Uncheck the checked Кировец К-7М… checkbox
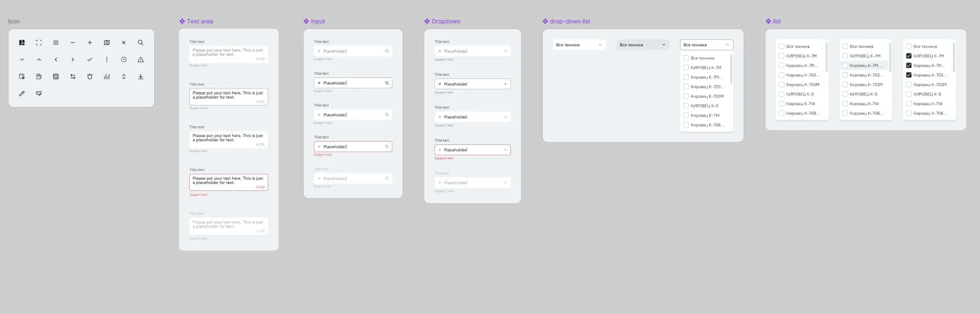The image size is (980, 314). click(x=908, y=65)
